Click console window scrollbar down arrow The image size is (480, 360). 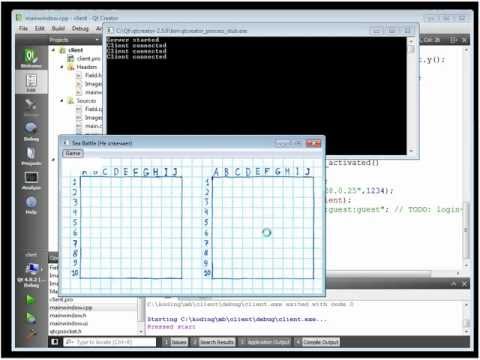click(x=411, y=151)
